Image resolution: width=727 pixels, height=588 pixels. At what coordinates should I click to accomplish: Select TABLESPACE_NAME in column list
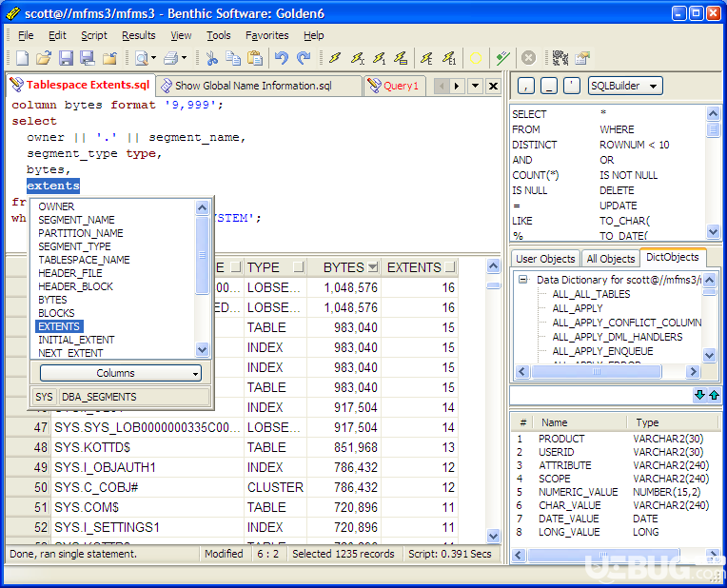pyautogui.click(x=84, y=260)
